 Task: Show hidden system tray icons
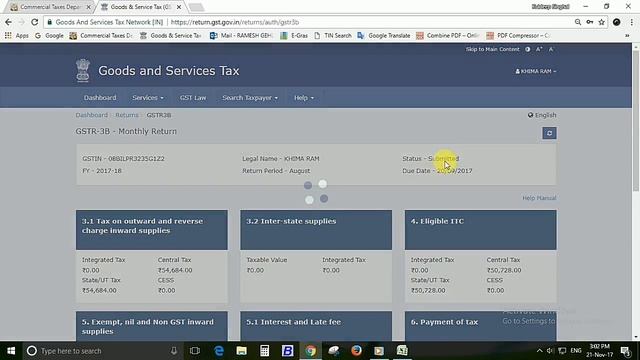click(539, 351)
